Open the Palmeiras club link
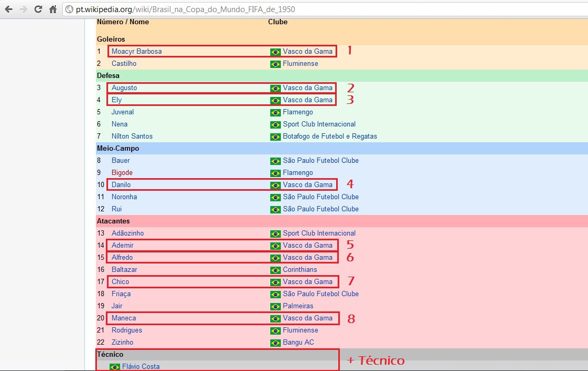The height and width of the screenshot is (371, 588). pos(298,306)
